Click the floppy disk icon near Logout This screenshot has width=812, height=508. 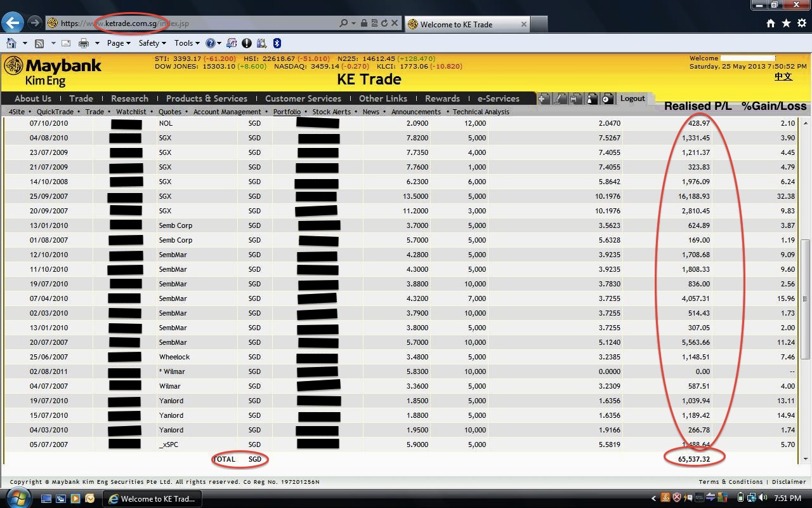[575, 98]
